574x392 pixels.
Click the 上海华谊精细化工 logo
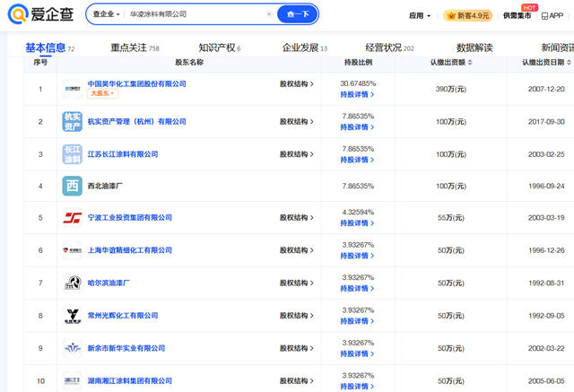pos(72,250)
